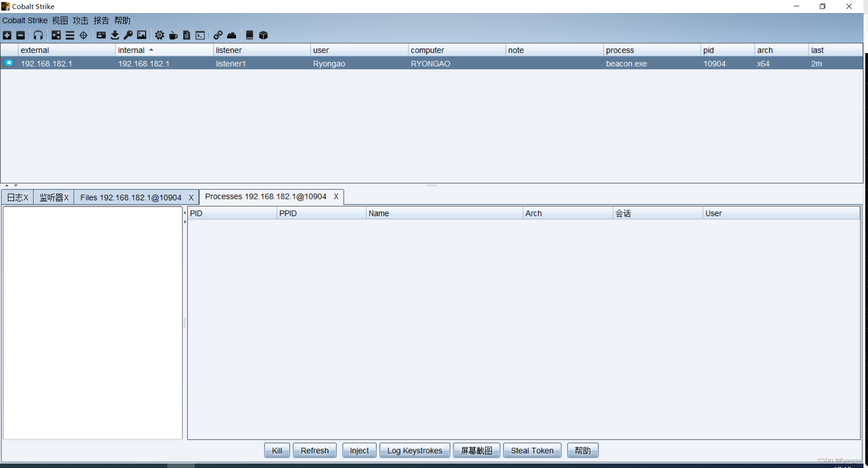Click the cube About icon

264,35
